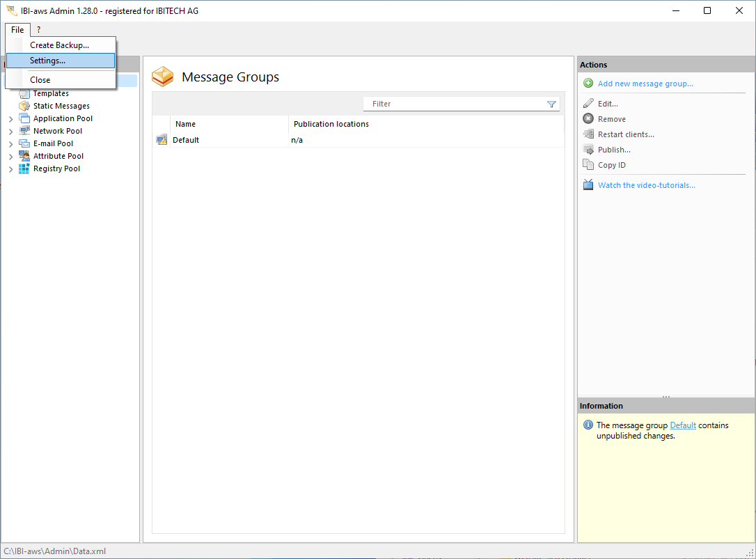Open Settings from the File menu
The width and height of the screenshot is (756, 559).
[x=47, y=61]
